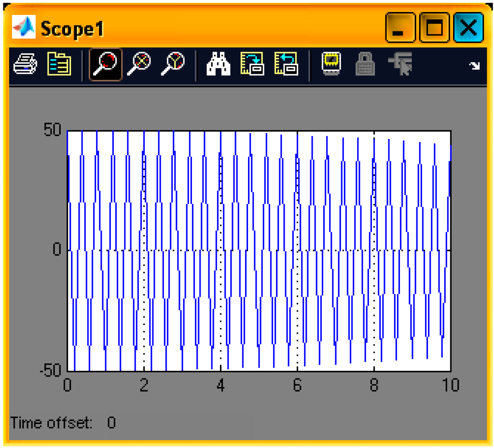
Task: Autoscale the plot with the binoculars icon
Action: click(x=218, y=65)
